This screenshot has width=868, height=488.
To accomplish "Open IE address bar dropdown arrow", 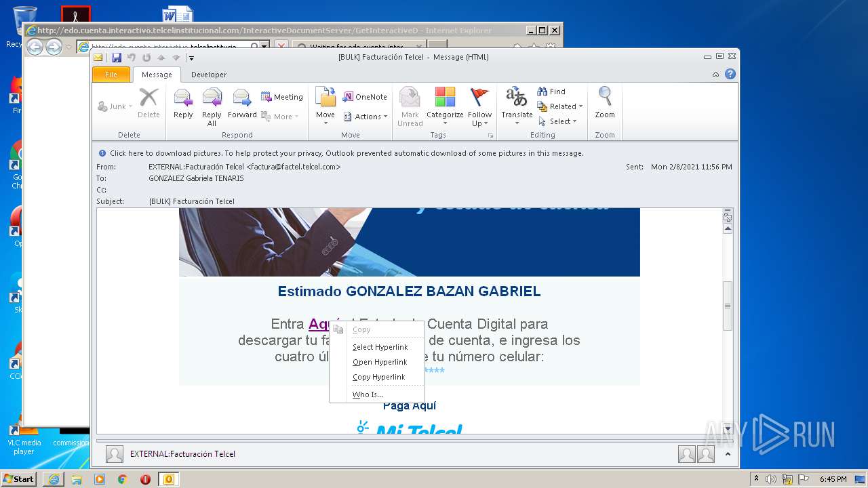I will pyautogui.click(x=264, y=47).
